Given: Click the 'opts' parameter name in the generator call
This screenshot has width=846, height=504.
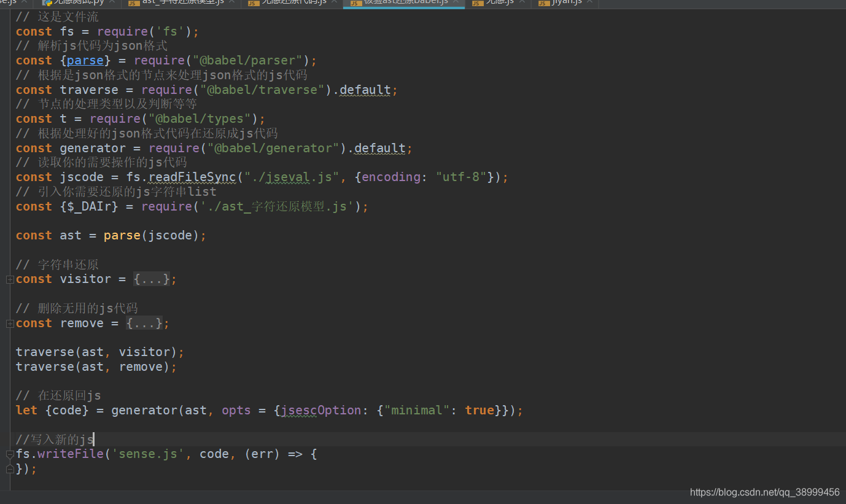Looking at the screenshot, I should coord(236,410).
